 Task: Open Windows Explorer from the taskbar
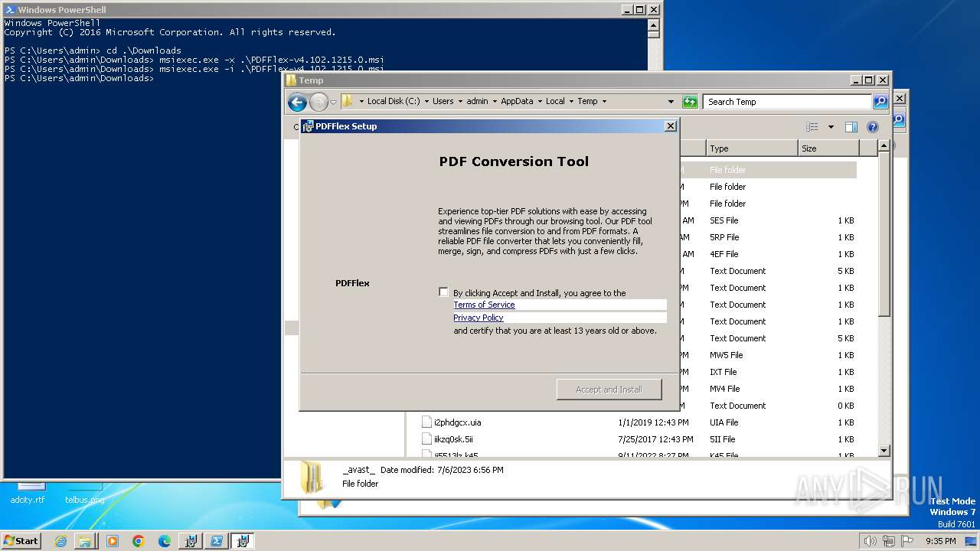click(x=85, y=541)
